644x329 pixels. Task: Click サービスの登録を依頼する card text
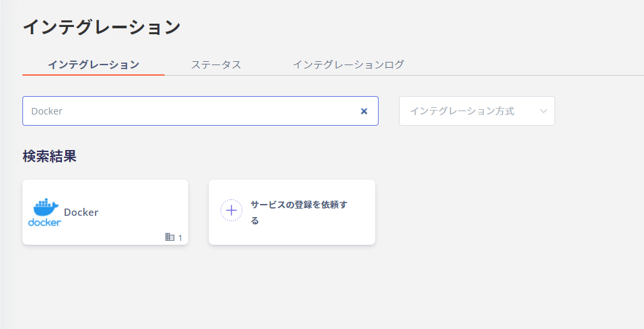point(299,212)
